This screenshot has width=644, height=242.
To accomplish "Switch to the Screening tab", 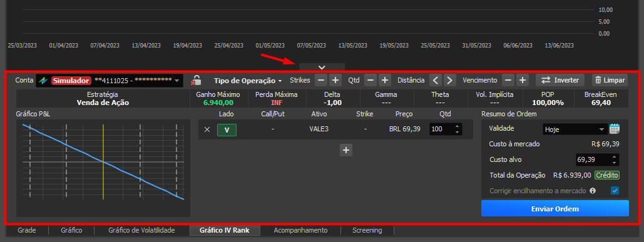I will (x=367, y=231).
